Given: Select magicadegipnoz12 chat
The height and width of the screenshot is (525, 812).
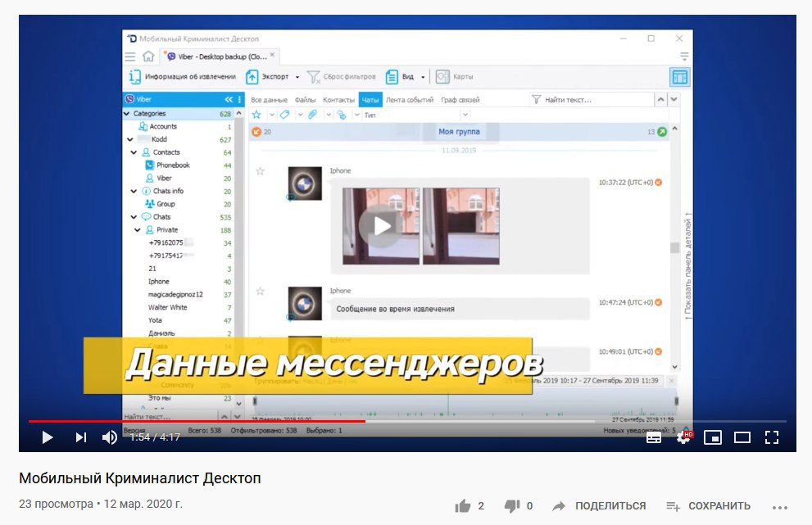Looking at the screenshot, I should [175, 295].
